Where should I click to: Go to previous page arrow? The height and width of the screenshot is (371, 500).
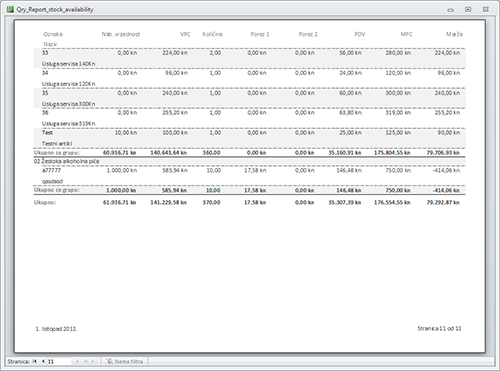43,361
